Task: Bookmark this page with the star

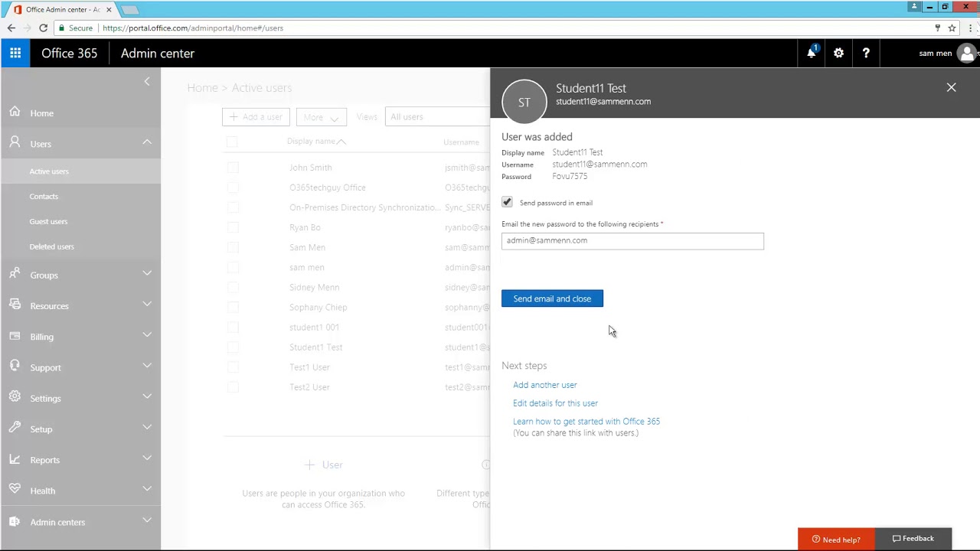Action: 952,28
